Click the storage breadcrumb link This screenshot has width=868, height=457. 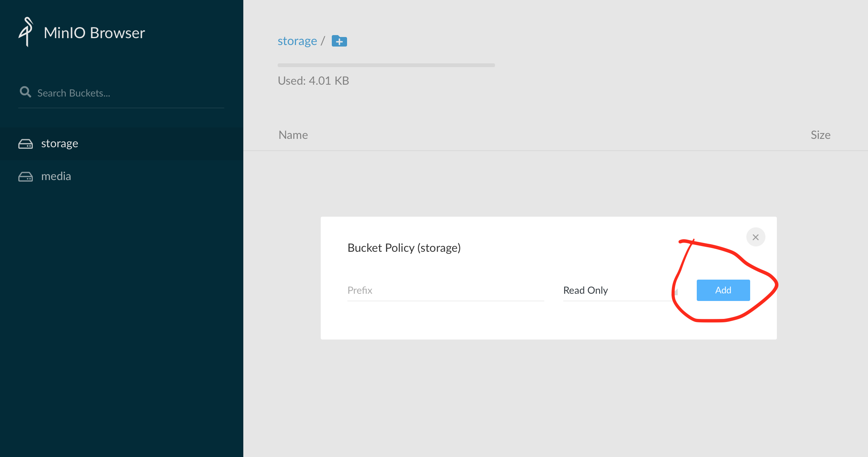point(297,41)
